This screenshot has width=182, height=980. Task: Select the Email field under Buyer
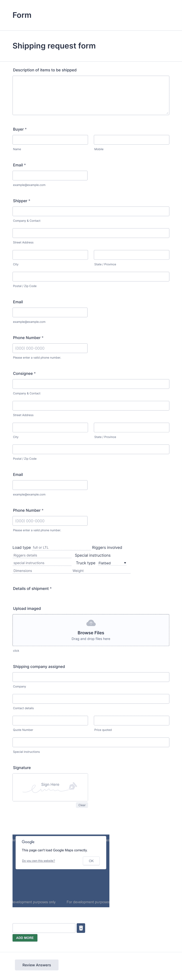(50, 175)
